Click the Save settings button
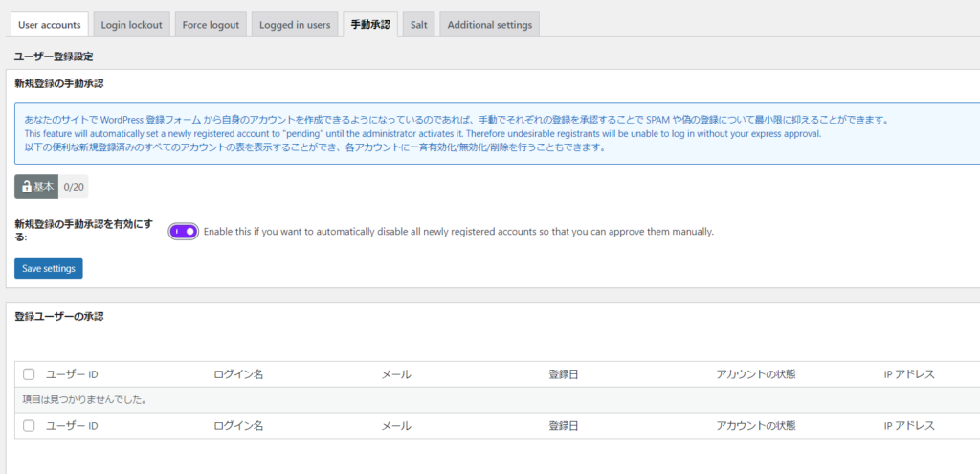This screenshot has width=980, height=474. tap(49, 268)
